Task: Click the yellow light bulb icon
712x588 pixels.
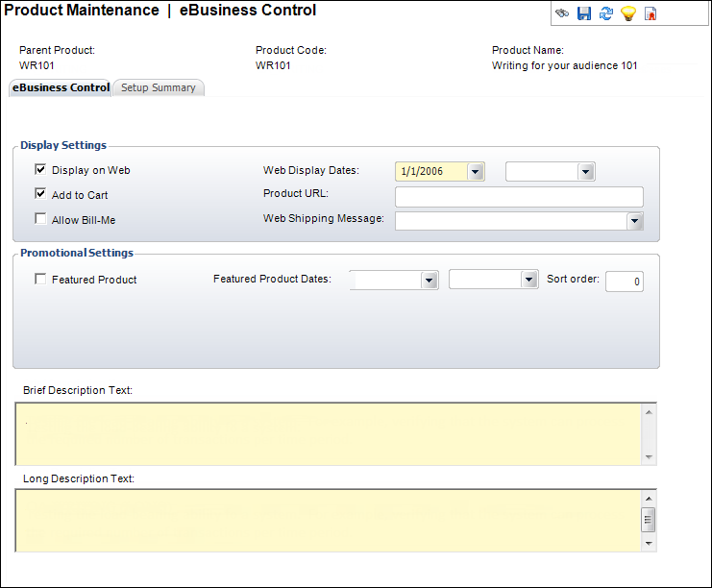Action: (x=627, y=14)
